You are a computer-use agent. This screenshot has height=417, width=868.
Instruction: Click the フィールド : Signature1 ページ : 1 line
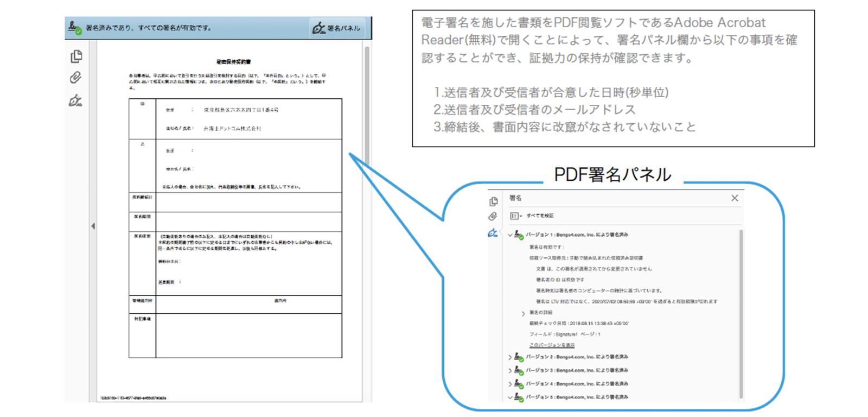(565, 334)
